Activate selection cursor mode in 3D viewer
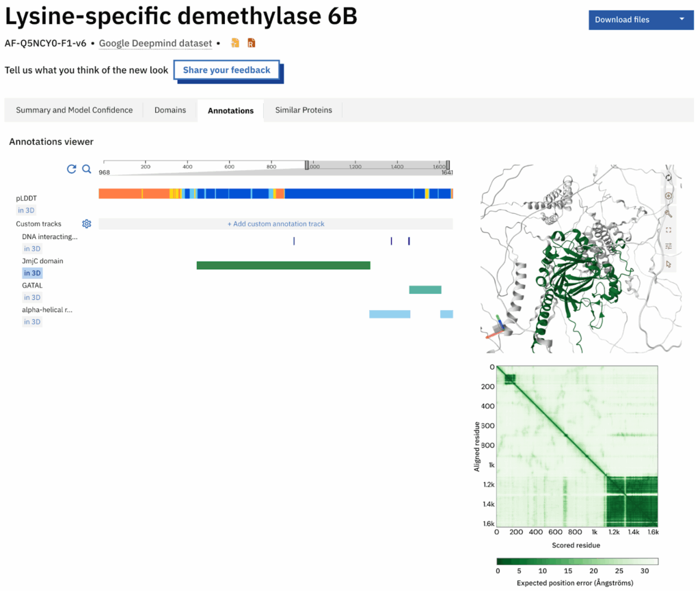Image resolution: width=700 pixels, height=591 pixels. tap(668, 264)
